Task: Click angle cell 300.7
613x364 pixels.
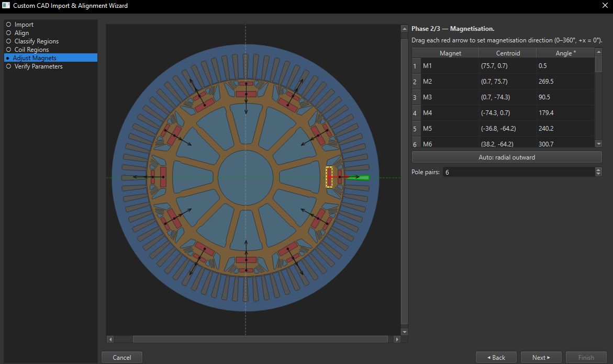Action: click(565, 142)
